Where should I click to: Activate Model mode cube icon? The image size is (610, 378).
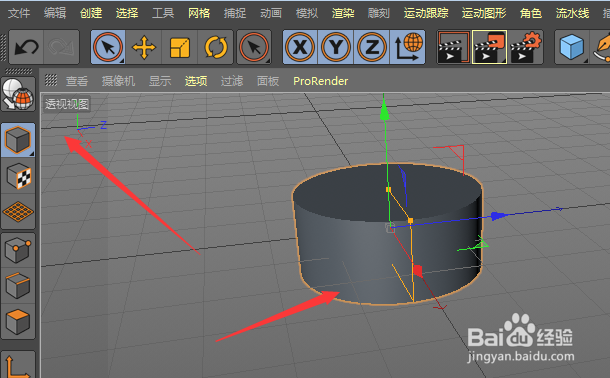[18, 140]
